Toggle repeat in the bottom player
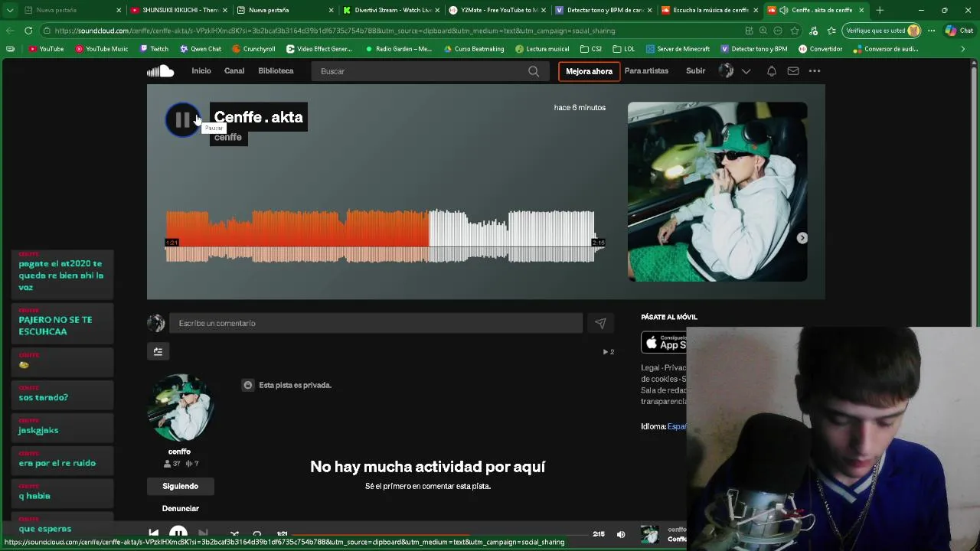The height and width of the screenshot is (551, 980). coord(257,534)
